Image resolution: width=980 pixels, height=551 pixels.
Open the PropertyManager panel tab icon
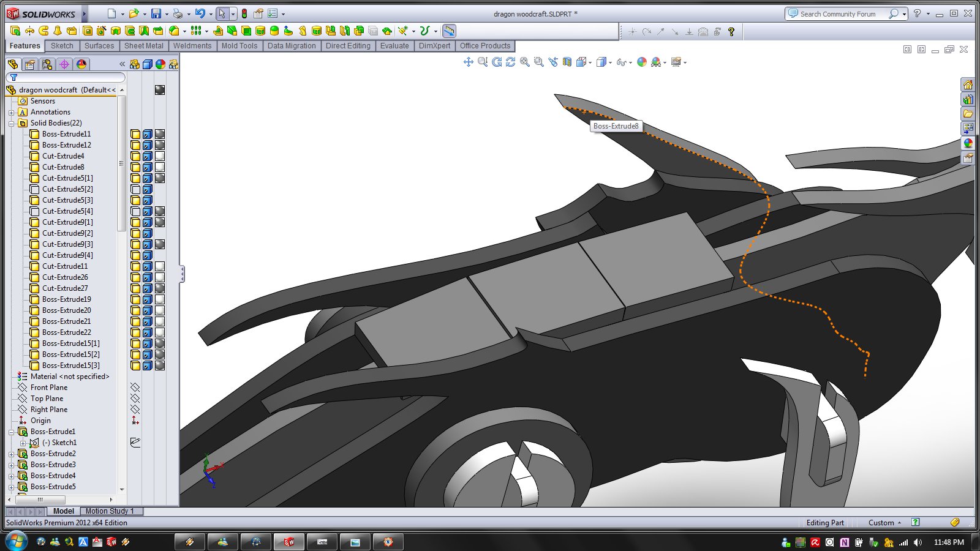coord(29,64)
